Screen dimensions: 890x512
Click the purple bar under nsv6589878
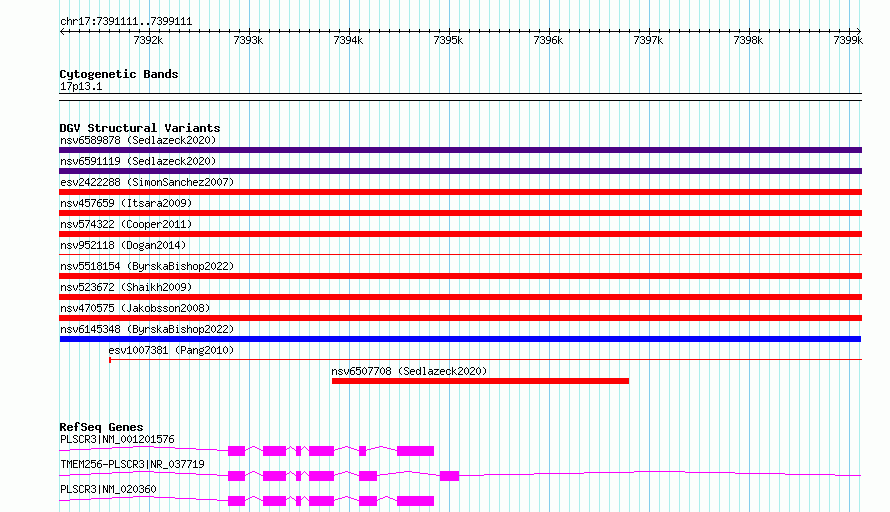(460, 150)
